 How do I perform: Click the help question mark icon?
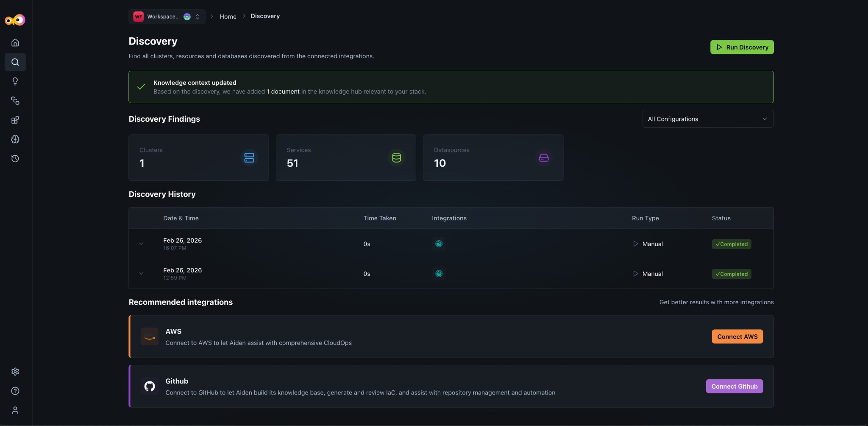tap(15, 391)
